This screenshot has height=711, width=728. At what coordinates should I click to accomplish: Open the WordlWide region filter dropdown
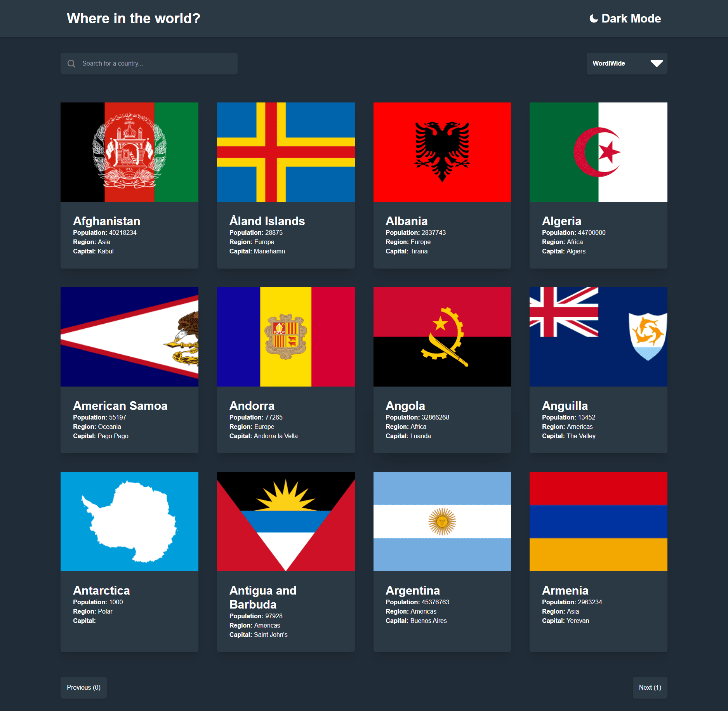tap(627, 63)
